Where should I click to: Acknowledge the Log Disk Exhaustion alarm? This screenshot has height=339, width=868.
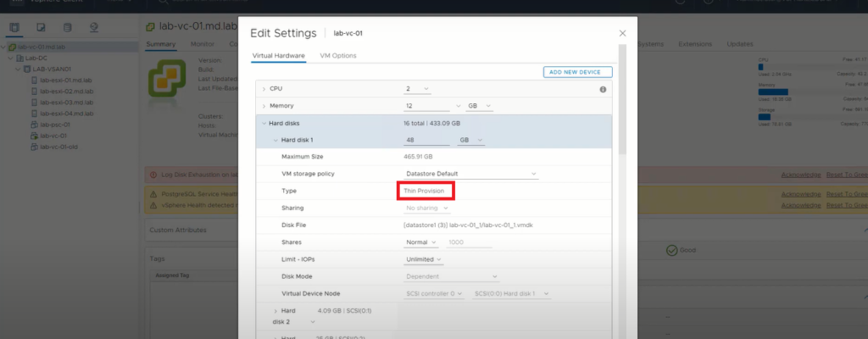click(x=801, y=175)
